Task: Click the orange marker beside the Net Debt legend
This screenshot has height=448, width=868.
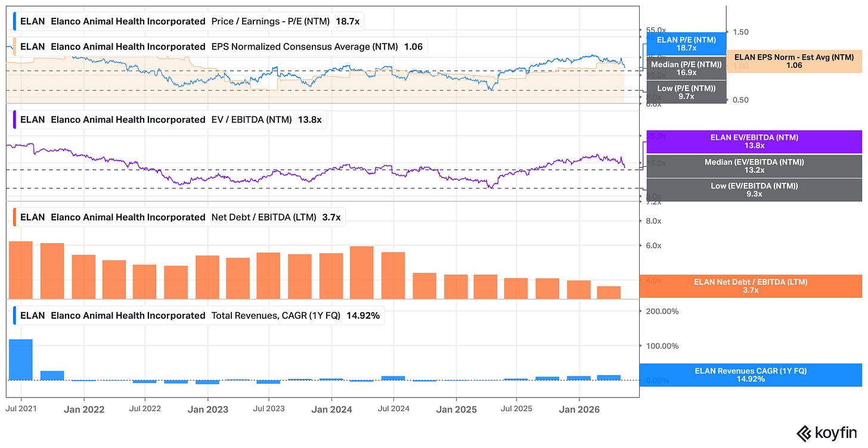Action: click(14, 217)
